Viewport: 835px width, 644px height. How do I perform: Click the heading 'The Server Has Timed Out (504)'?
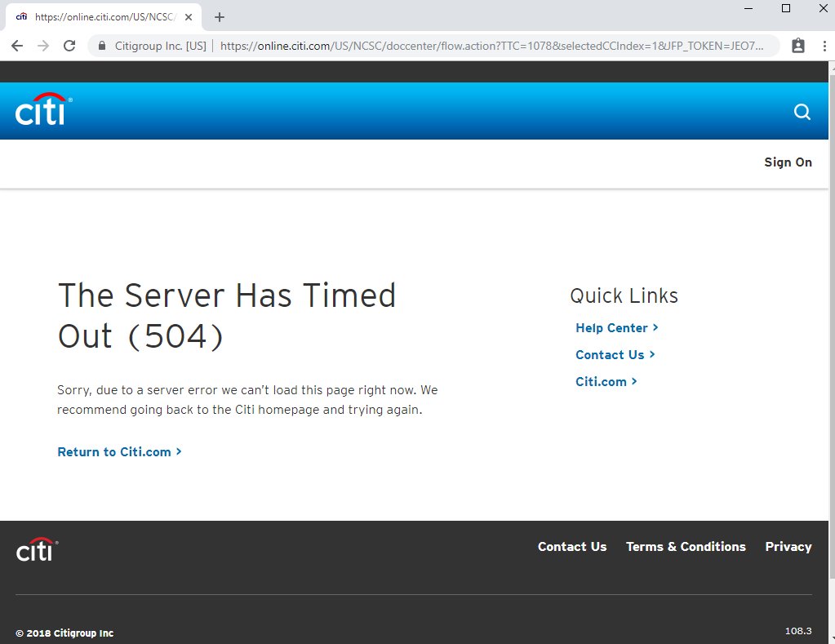click(227, 316)
